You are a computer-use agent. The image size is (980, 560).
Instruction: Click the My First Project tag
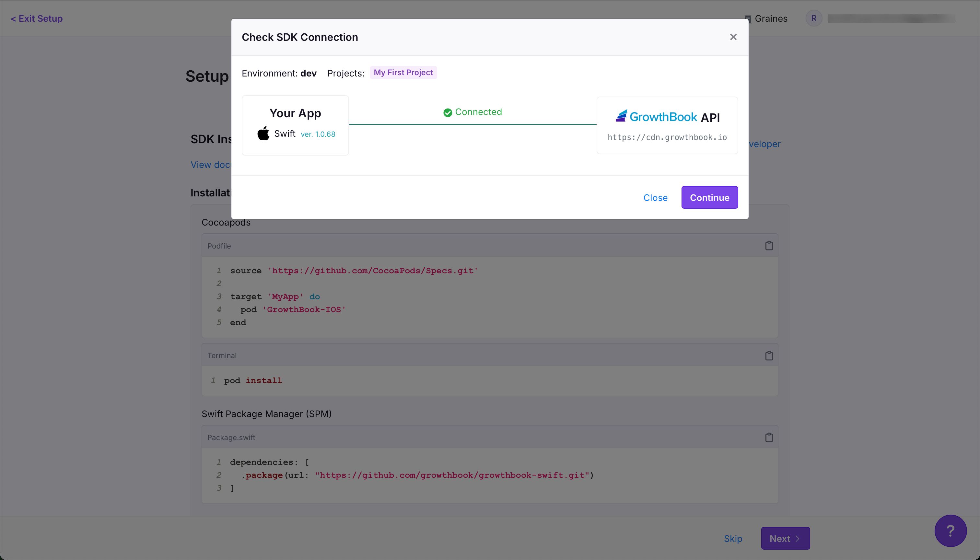tap(403, 72)
